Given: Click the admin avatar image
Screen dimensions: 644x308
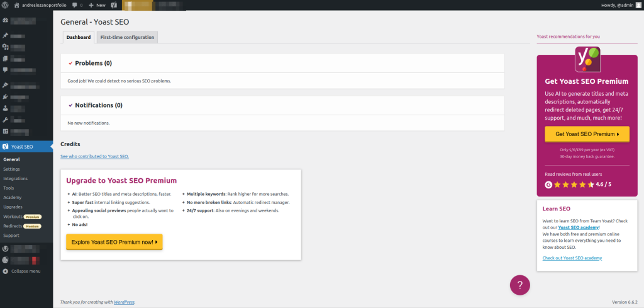Looking at the screenshot, I should pyautogui.click(x=638, y=5).
